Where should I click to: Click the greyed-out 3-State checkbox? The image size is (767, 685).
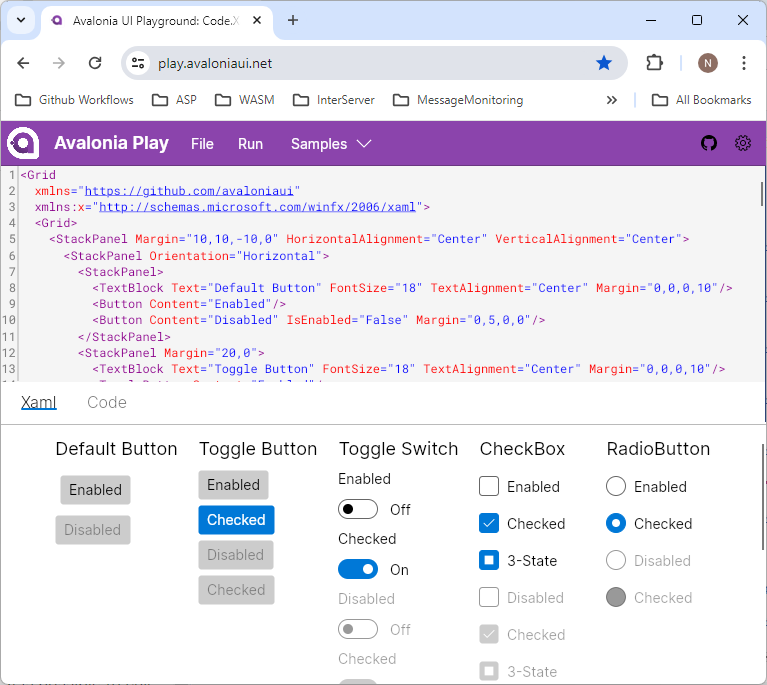click(489, 671)
